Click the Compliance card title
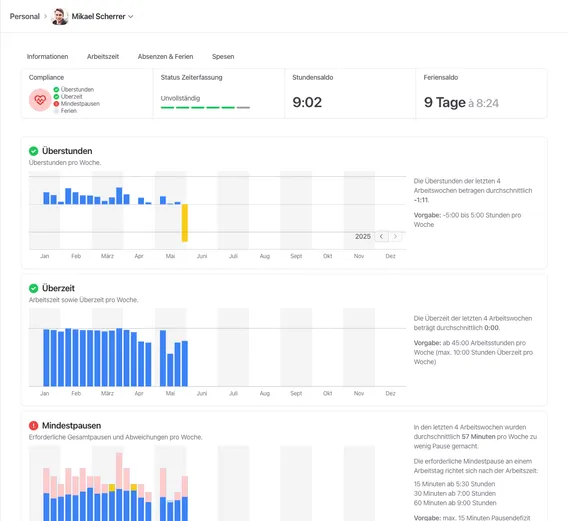The image size is (568, 521). point(46,78)
